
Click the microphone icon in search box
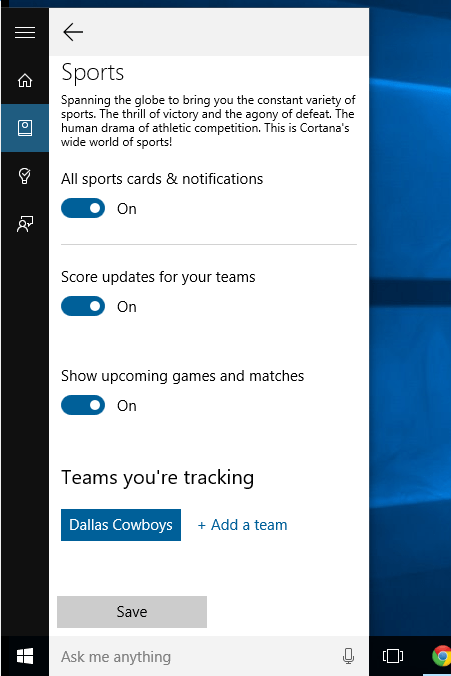tap(348, 656)
